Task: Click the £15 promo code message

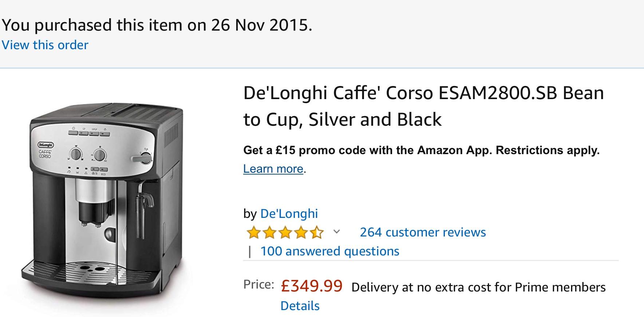Action: pyautogui.click(x=421, y=150)
